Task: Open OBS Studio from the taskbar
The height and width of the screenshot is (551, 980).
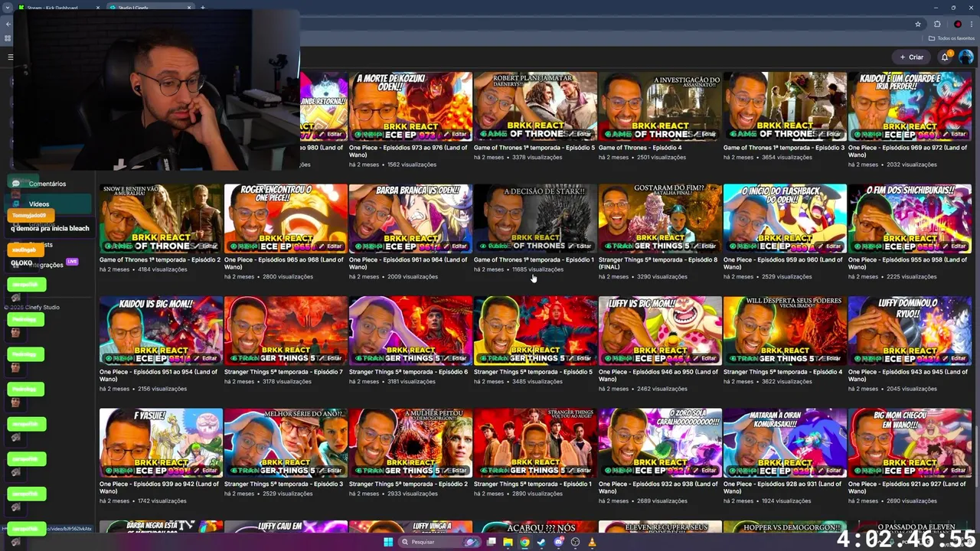Action: (575, 542)
